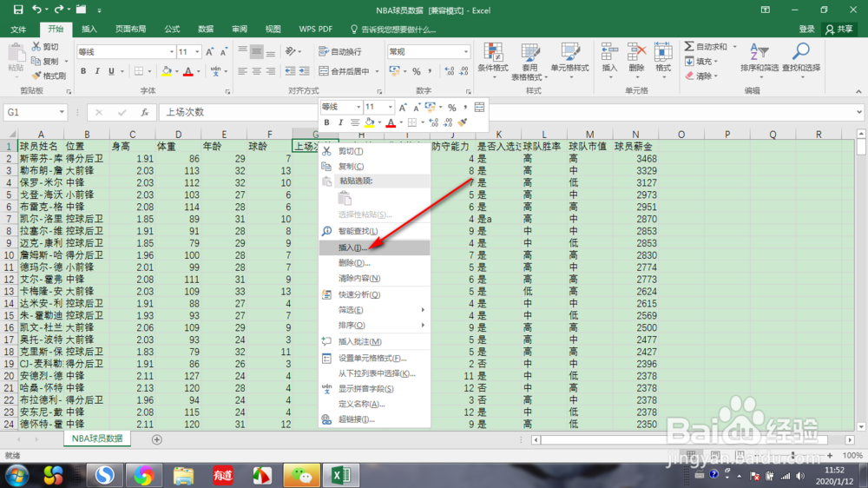Select Insert (插入) in the context menu

pos(374,247)
